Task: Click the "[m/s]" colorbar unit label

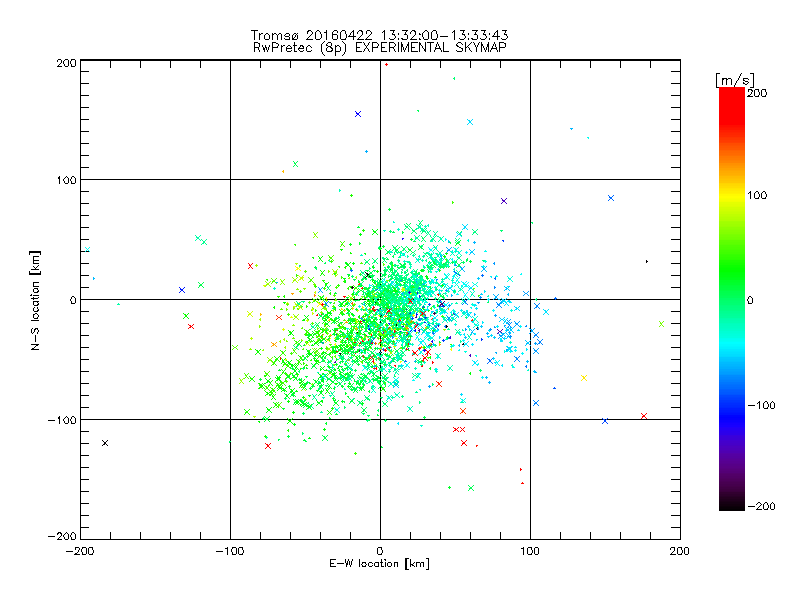Action: [735, 80]
